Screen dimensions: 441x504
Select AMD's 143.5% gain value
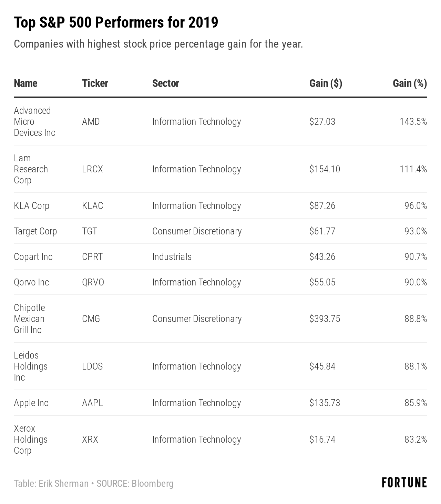[413, 122]
